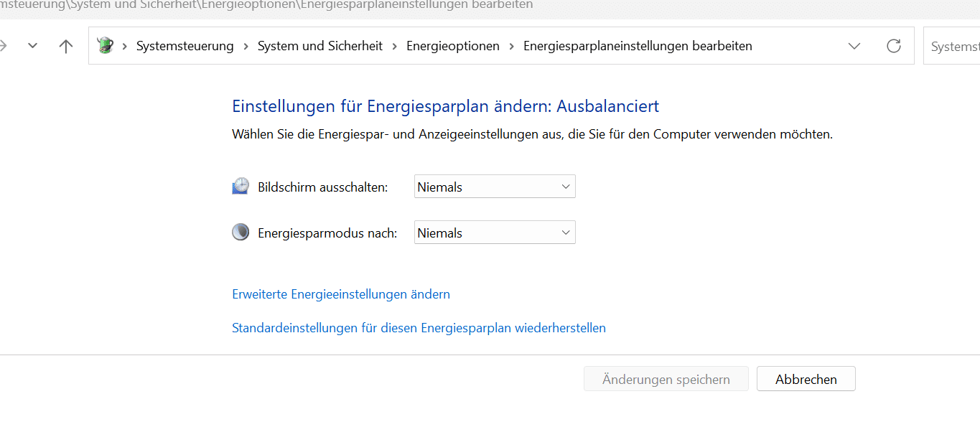This screenshot has height=427, width=980.
Task: Navigate to System und Sicherheit breadcrumb
Action: click(319, 46)
